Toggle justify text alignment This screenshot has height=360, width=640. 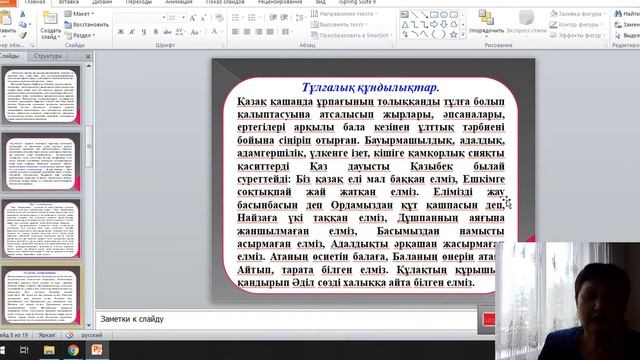270,31
